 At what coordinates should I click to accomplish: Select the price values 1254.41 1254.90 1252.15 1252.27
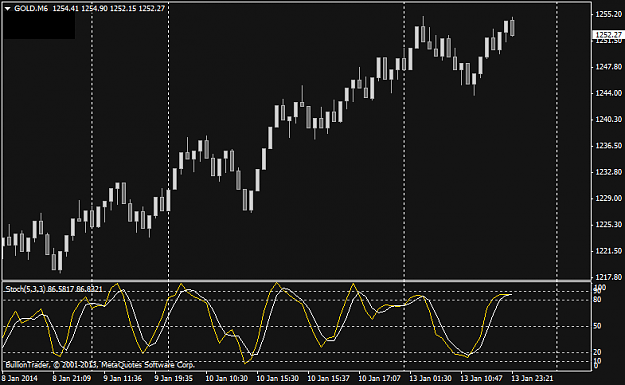pos(109,8)
